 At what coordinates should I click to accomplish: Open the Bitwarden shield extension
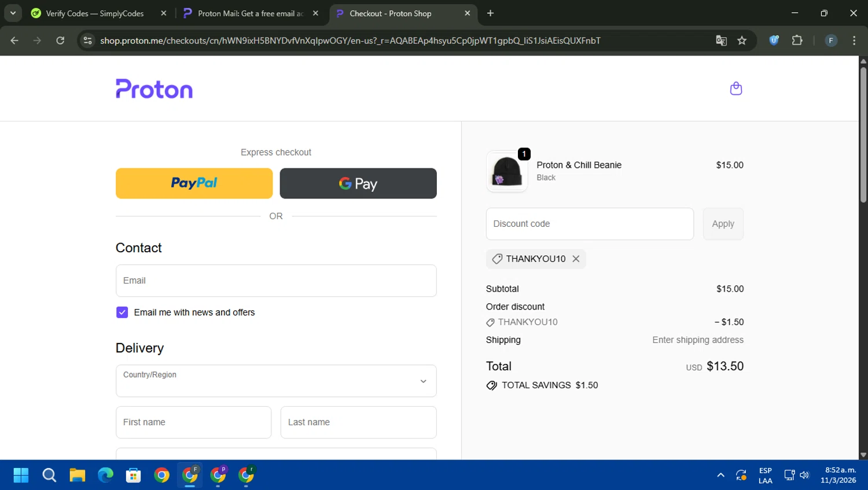click(x=774, y=40)
